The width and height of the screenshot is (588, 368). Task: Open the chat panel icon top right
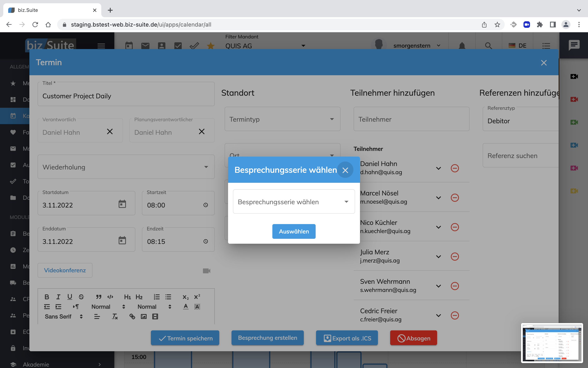[x=574, y=45]
